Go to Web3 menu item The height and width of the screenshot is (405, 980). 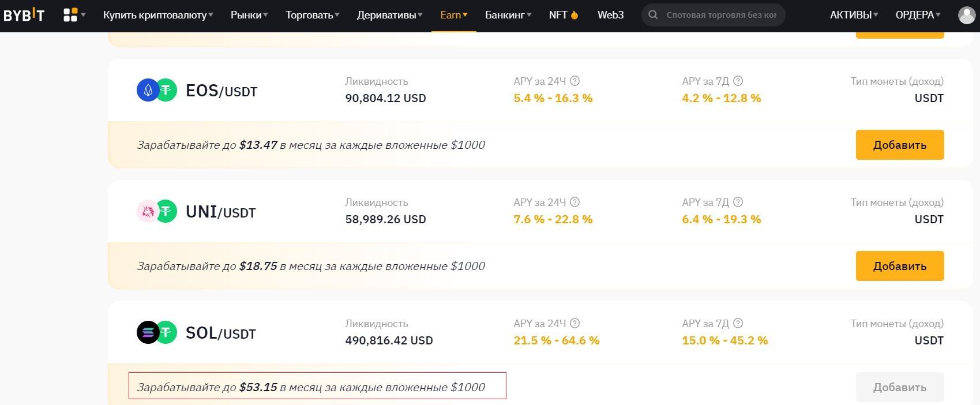tap(610, 15)
